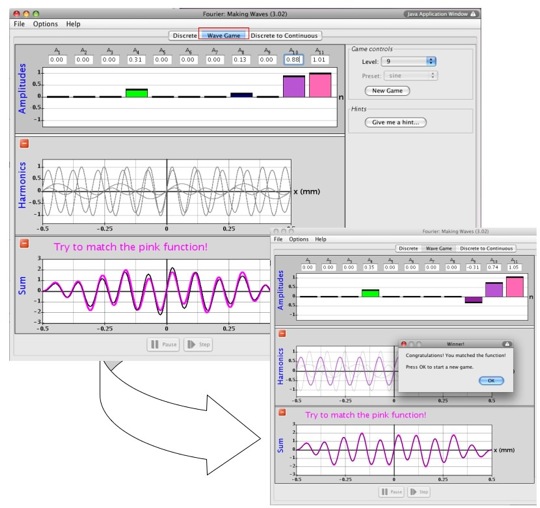This screenshot has width=540, height=508.
Task: Click the New Game button
Action: [387, 91]
